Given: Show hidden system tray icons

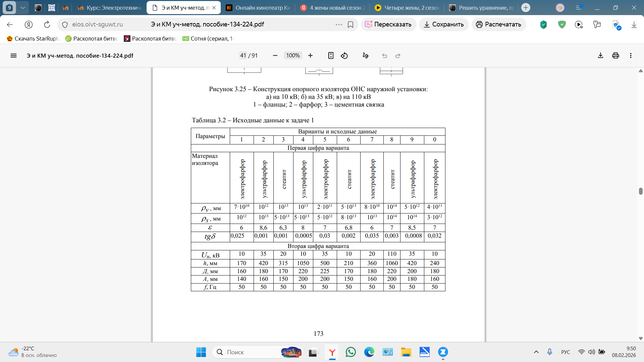Looking at the screenshot, I should (x=536, y=352).
